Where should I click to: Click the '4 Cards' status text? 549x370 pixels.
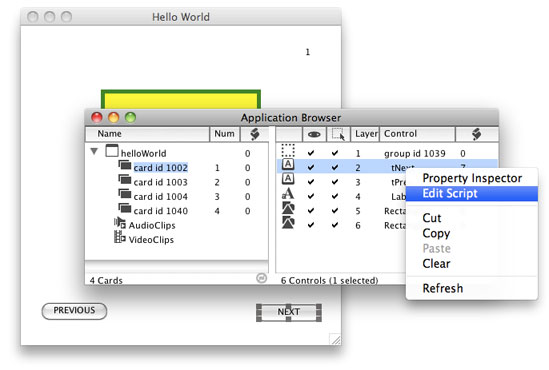(106, 280)
